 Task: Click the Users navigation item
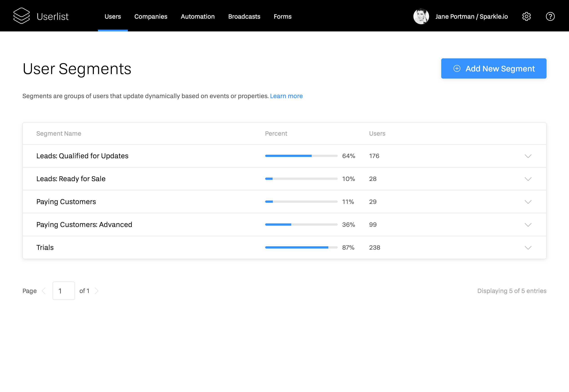(x=113, y=16)
